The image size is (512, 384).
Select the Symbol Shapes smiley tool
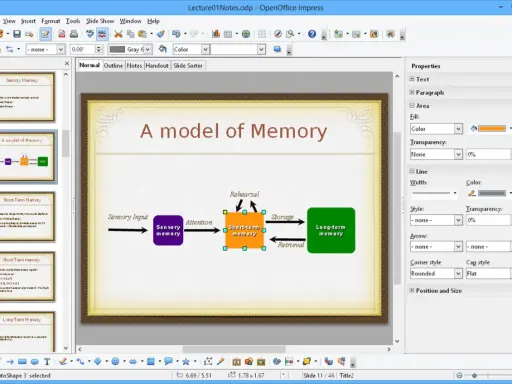pos(115,362)
